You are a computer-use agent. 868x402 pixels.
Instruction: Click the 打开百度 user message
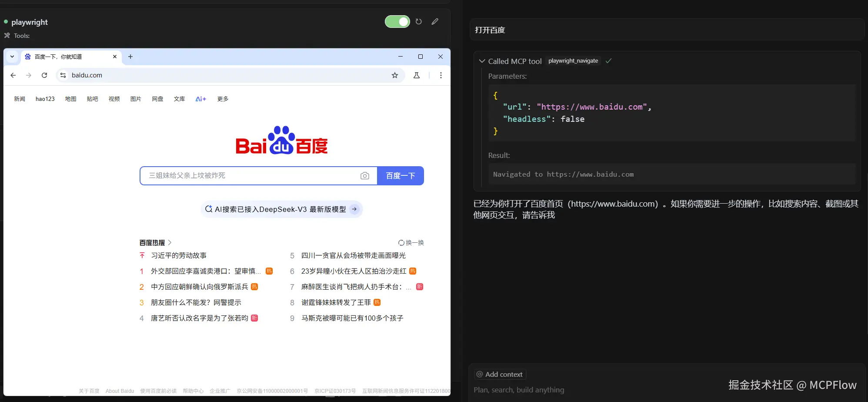tap(667, 30)
